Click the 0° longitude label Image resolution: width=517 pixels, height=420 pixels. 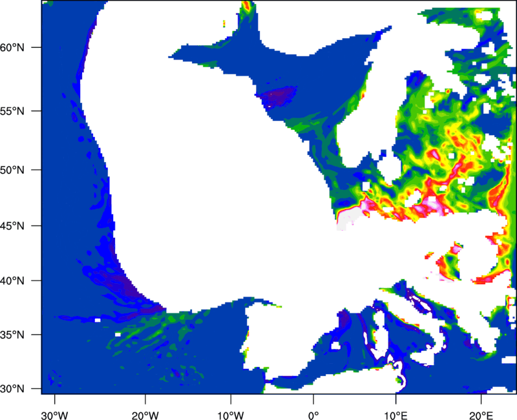coord(313,415)
